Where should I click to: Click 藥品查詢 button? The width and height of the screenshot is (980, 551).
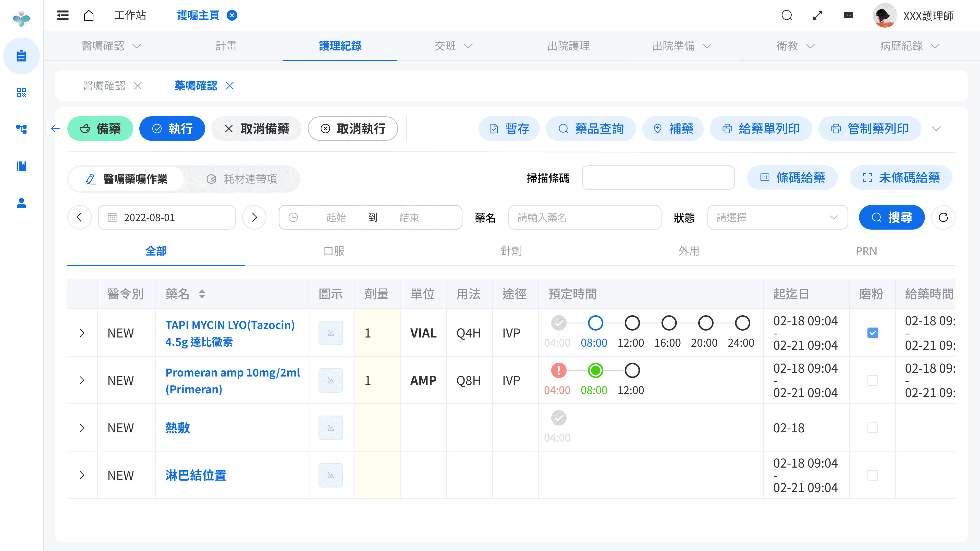[x=591, y=129]
